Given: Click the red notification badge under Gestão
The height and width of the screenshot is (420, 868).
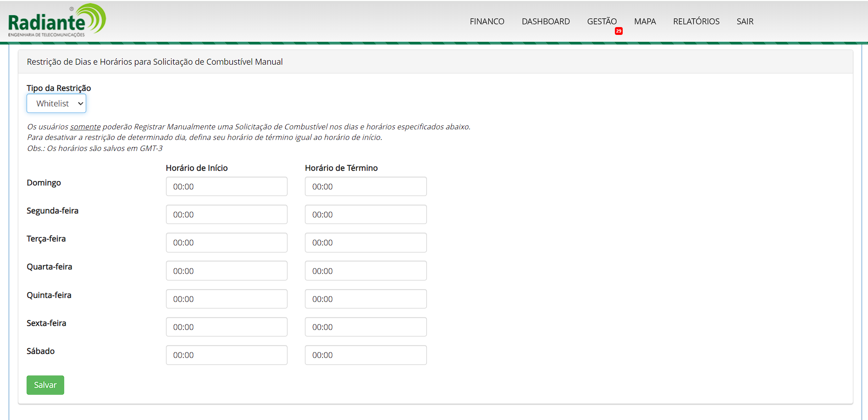Looking at the screenshot, I should click(x=619, y=31).
